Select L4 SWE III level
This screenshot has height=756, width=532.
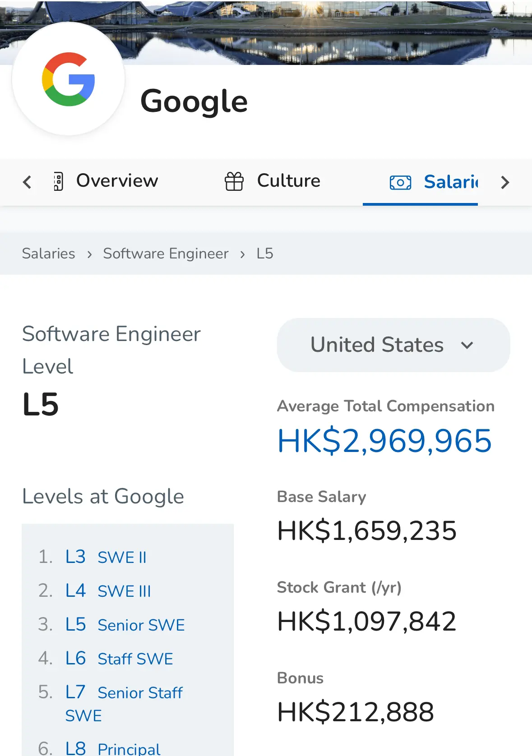[x=108, y=591]
